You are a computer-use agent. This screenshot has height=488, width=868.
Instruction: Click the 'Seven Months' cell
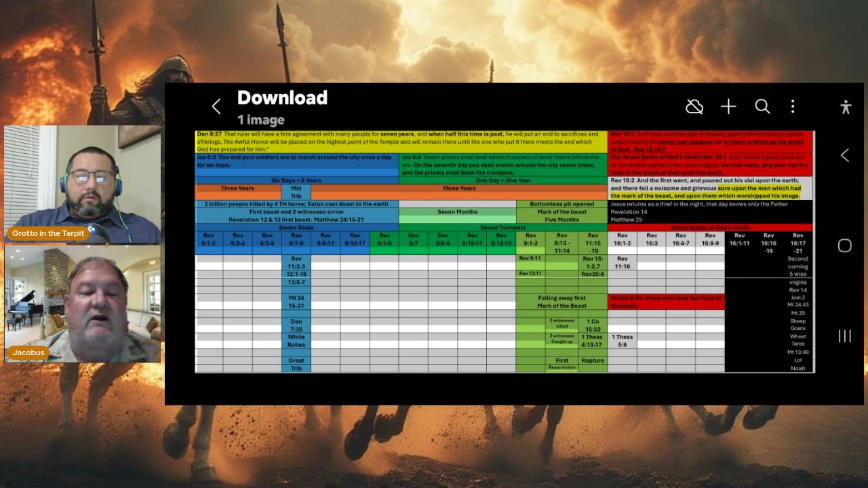458,211
